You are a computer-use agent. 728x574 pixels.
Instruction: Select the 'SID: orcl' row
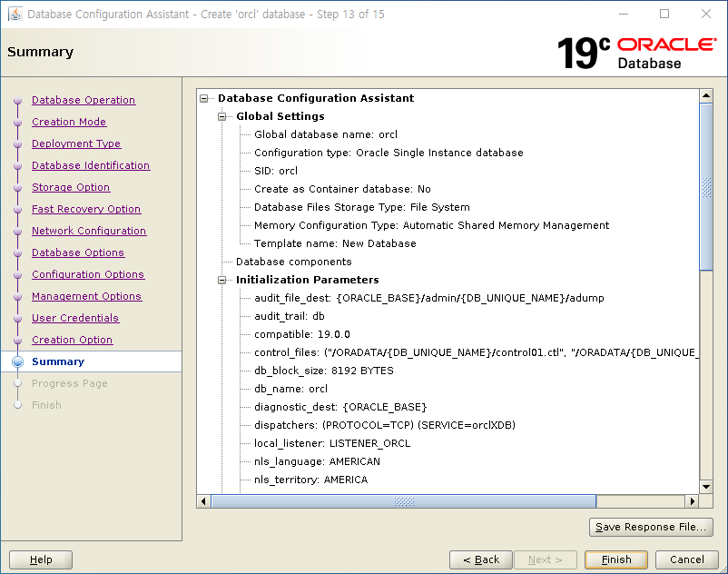pos(276,171)
